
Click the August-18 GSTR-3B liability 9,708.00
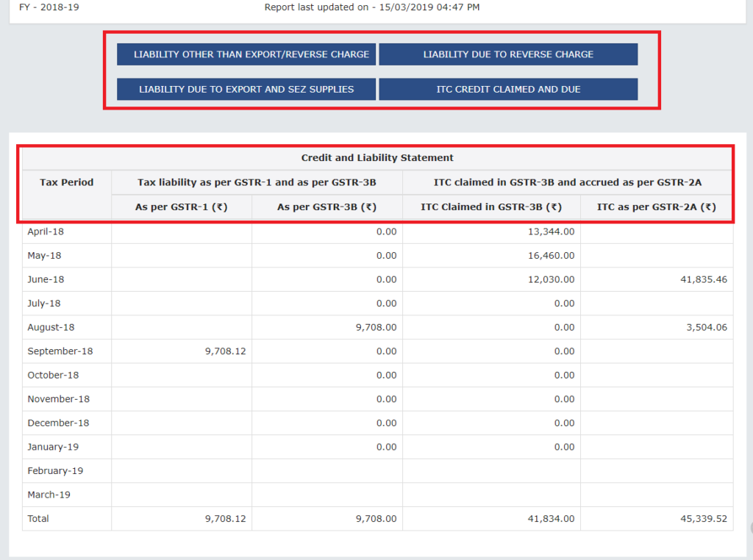[x=376, y=327]
